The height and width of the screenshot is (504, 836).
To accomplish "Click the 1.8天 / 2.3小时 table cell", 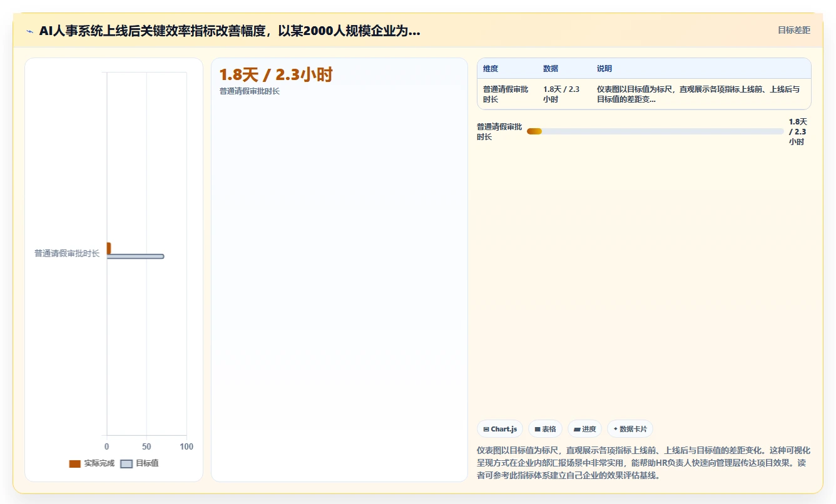I will [563, 94].
